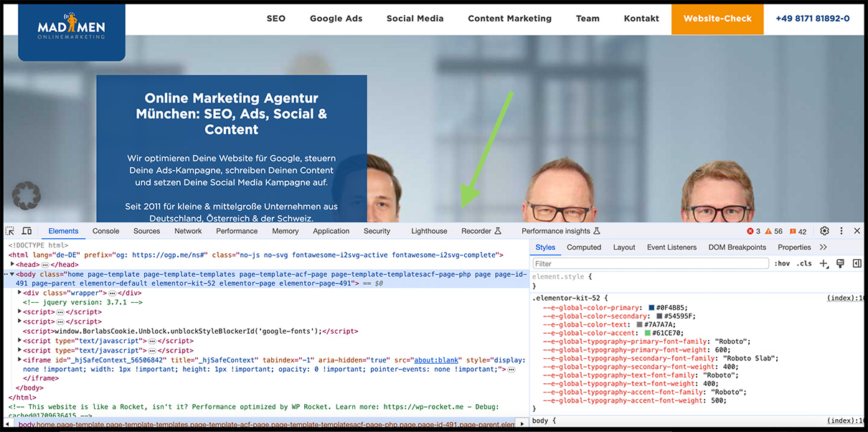The width and height of the screenshot is (868, 432).
Task: Open the Sources tab
Action: [146, 231]
